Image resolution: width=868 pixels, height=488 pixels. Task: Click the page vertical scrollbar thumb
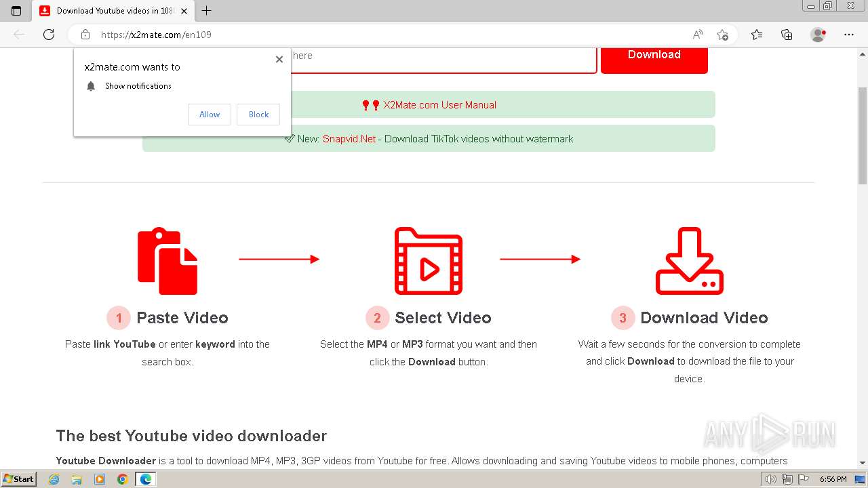point(862,136)
